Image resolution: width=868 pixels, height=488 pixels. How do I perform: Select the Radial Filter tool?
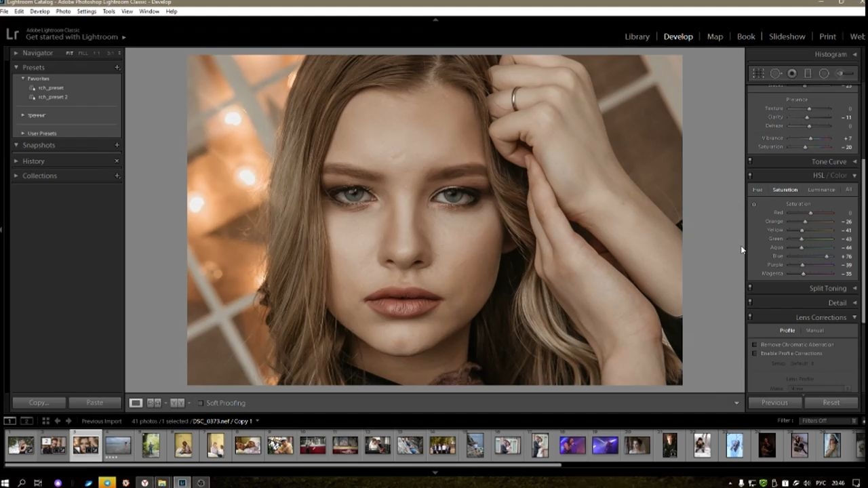824,73
